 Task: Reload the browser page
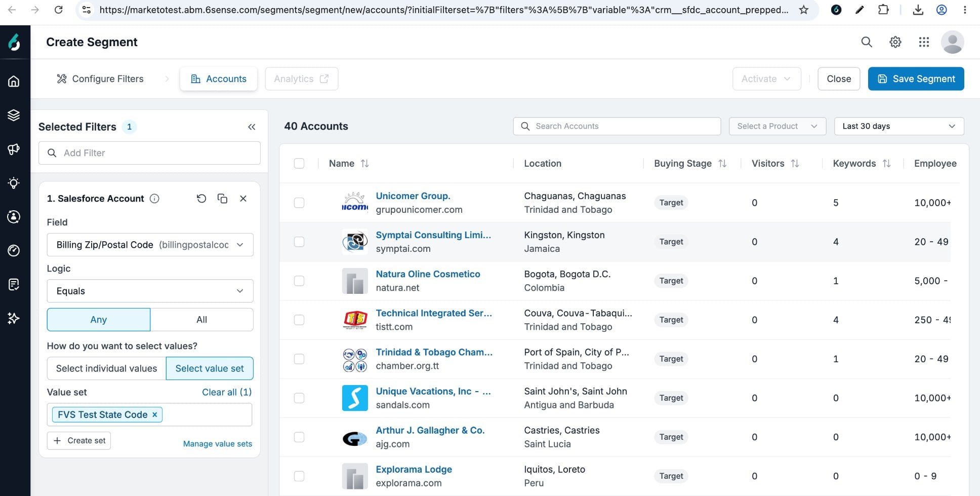[59, 10]
